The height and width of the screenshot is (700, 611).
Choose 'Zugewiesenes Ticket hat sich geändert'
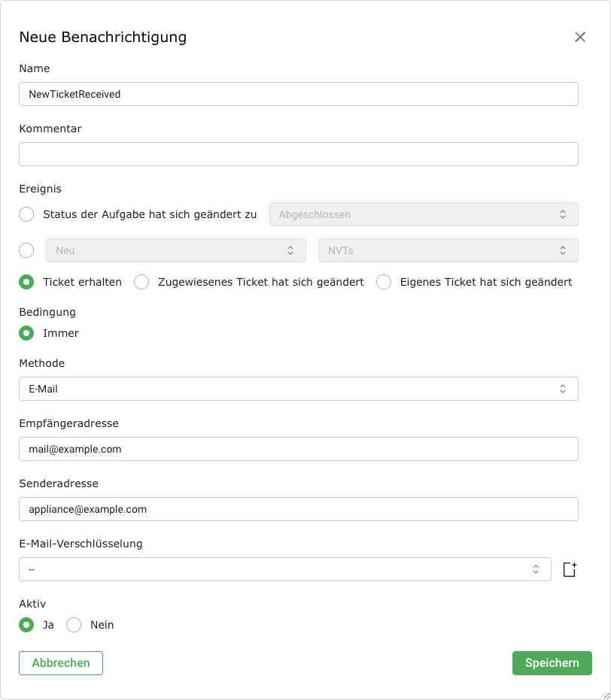pyautogui.click(x=141, y=282)
